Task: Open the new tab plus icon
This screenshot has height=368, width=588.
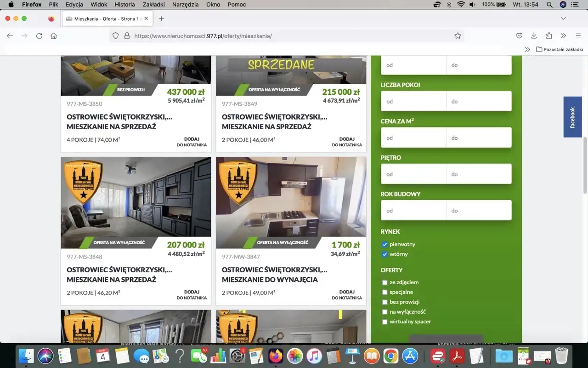Action: tap(161, 19)
